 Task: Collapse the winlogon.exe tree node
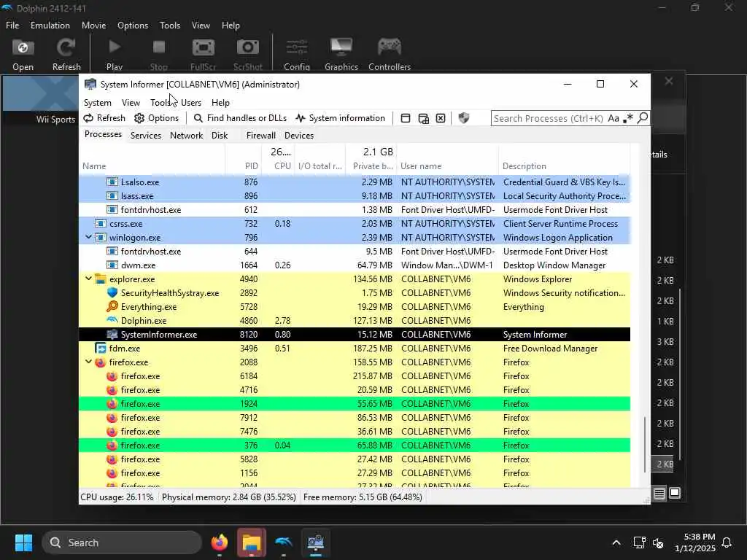[x=88, y=237]
